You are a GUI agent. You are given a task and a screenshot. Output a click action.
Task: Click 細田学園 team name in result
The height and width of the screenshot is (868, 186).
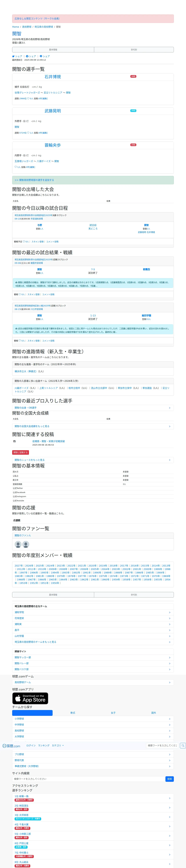point(146,316)
